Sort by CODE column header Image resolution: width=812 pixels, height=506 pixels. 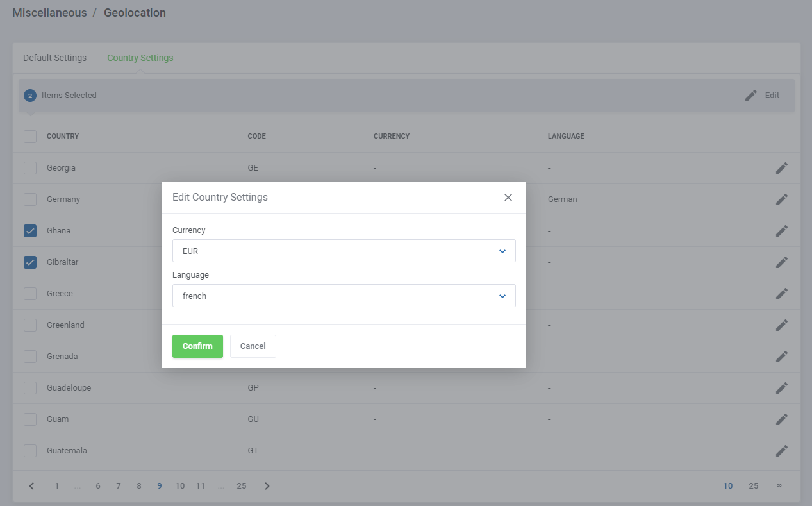[x=256, y=137]
